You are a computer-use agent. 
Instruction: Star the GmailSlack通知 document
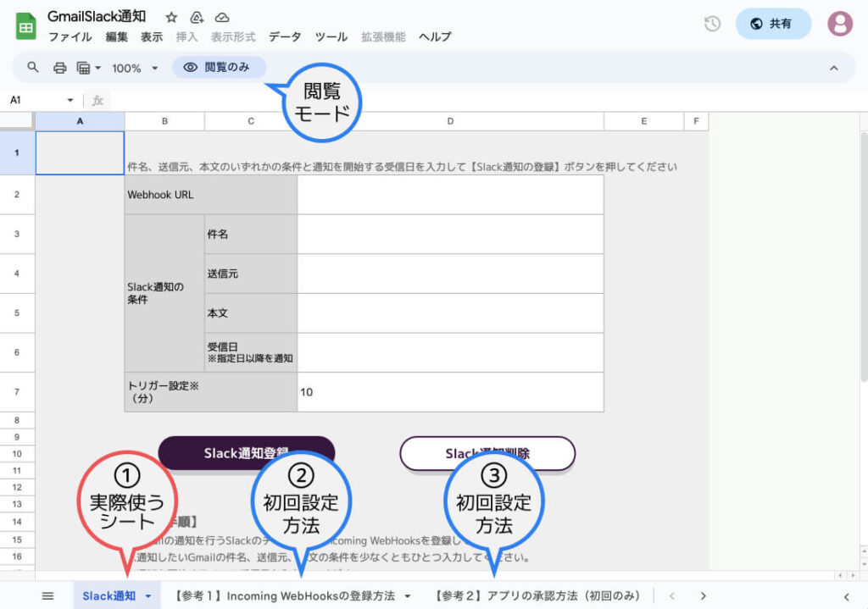pos(171,18)
